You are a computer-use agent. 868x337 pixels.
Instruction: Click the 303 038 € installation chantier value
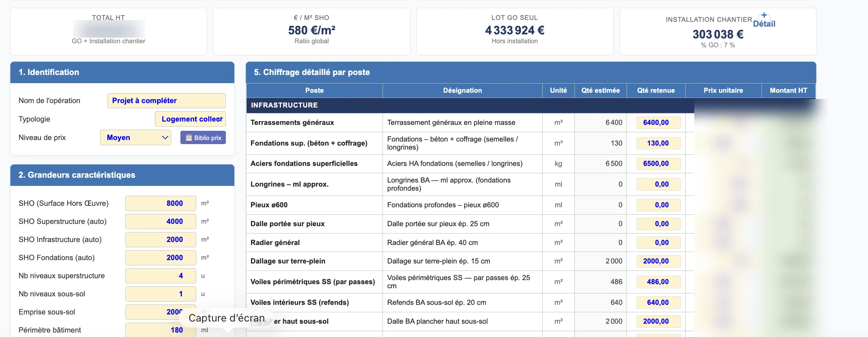(x=718, y=34)
